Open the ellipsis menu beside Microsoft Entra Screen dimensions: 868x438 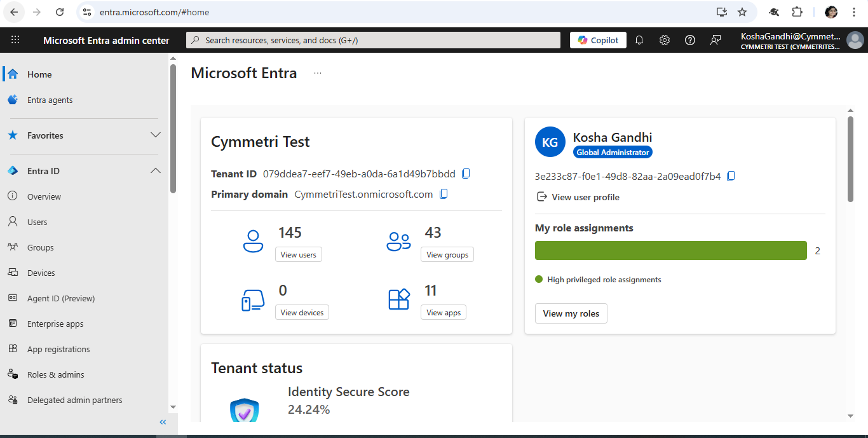pos(318,73)
